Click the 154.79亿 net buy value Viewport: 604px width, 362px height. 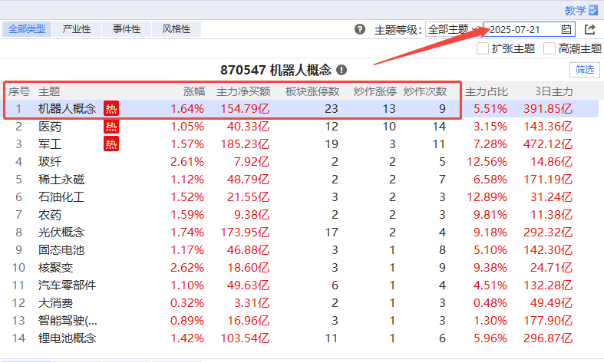coord(245,109)
